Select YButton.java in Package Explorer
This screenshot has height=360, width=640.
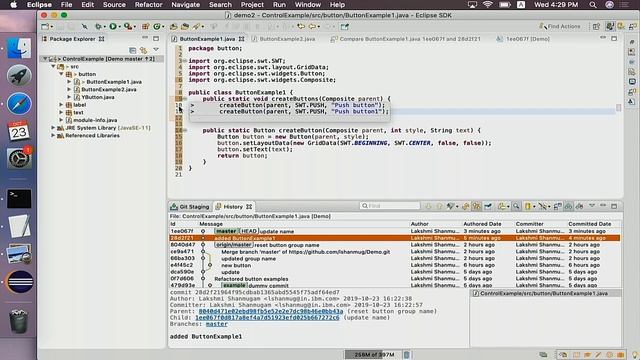(x=98, y=97)
